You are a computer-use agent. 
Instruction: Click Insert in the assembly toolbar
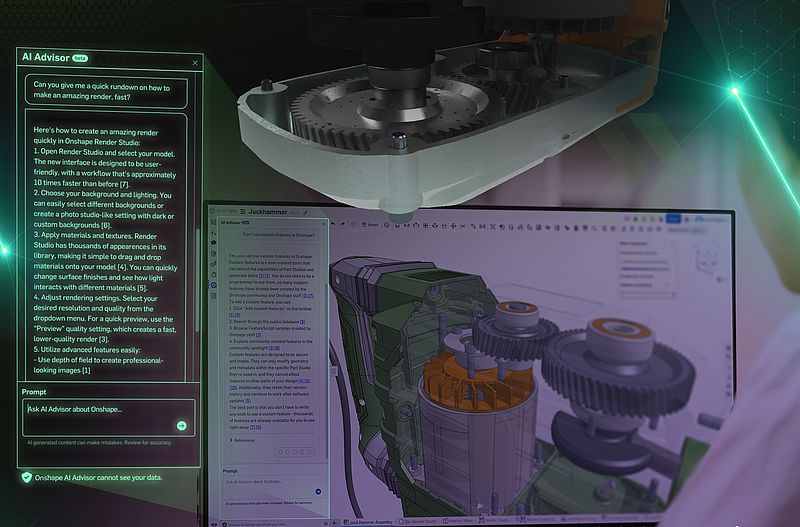pos(373,225)
